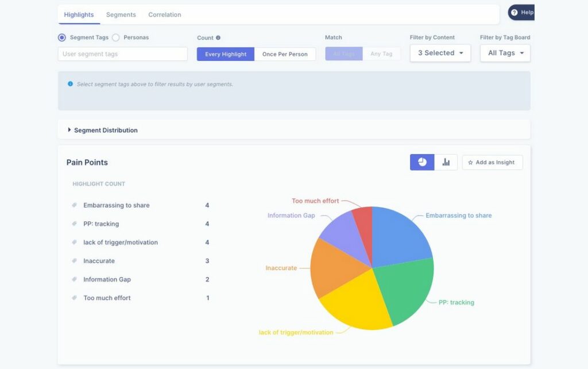Open the All Tags board dropdown
Screen dimensions: 588x369
pyautogui.click(x=504, y=53)
